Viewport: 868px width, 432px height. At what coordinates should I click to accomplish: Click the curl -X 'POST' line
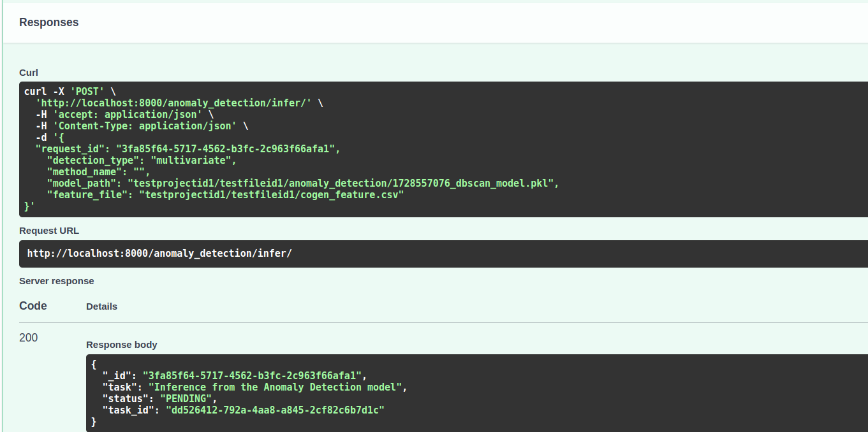(70, 92)
